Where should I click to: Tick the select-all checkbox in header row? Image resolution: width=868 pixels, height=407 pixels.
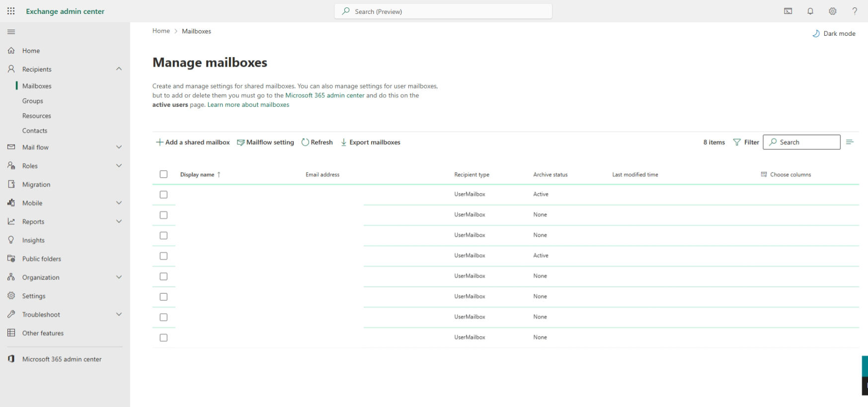[x=163, y=174]
